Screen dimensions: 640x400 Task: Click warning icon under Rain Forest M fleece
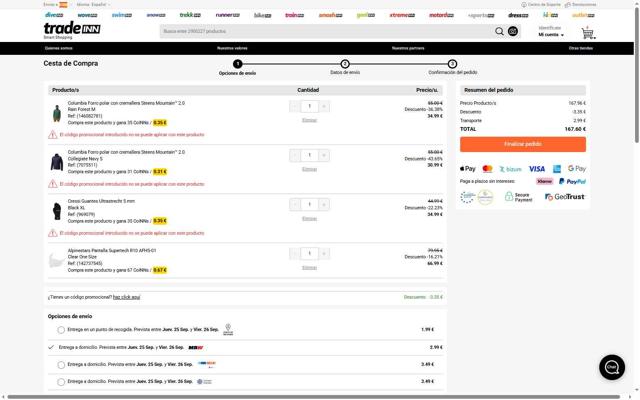[53, 135]
